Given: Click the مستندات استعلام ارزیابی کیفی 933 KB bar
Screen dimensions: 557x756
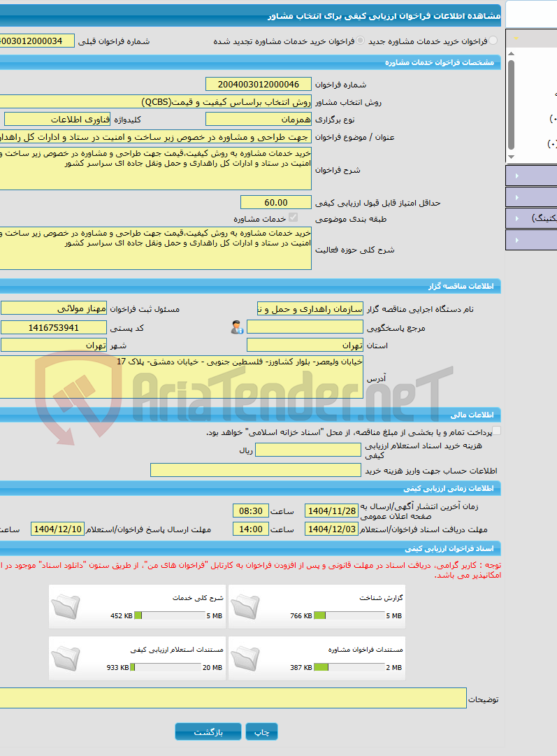Looking at the screenshot, I should pyautogui.click(x=166, y=667).
